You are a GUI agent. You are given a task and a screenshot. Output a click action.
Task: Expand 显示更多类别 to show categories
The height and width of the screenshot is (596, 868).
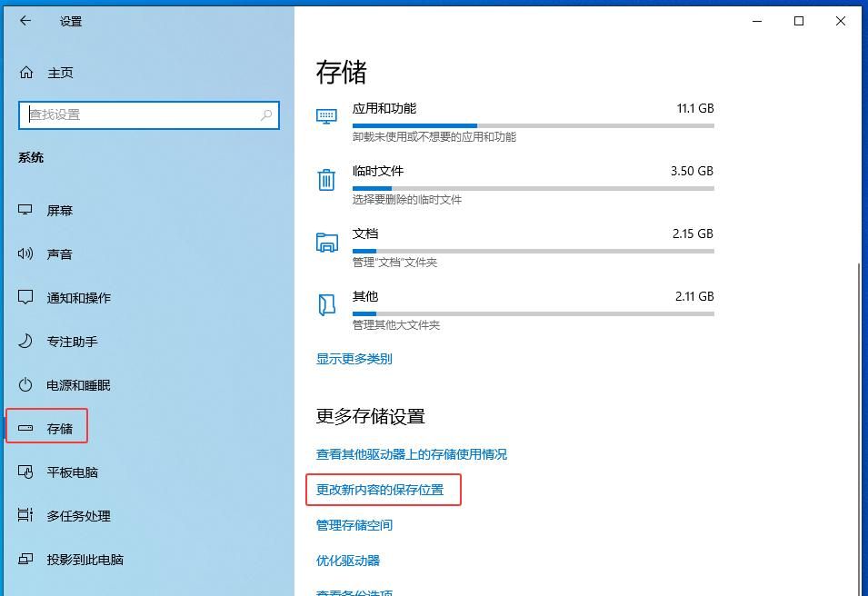point(358,359)
